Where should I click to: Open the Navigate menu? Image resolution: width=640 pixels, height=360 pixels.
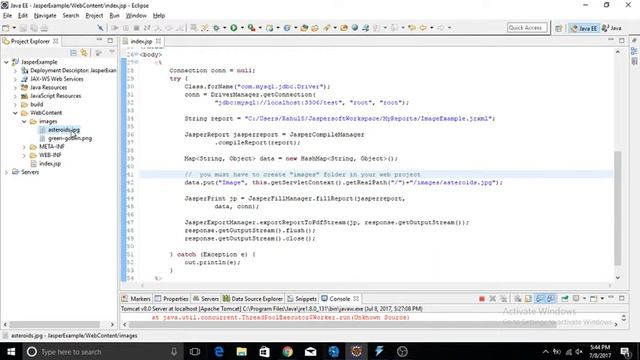pyautogui.click(x=45, y=16)
